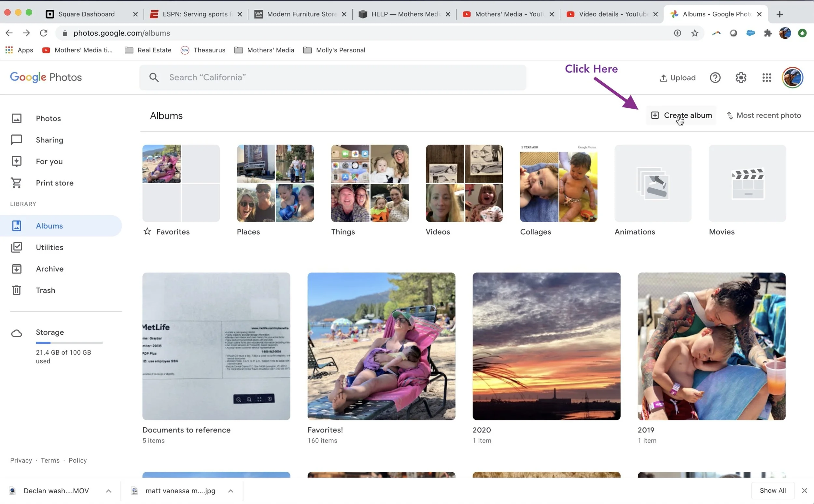The image size is (814, 504).
Task: Click the storage usage bar
Action: 69,343
